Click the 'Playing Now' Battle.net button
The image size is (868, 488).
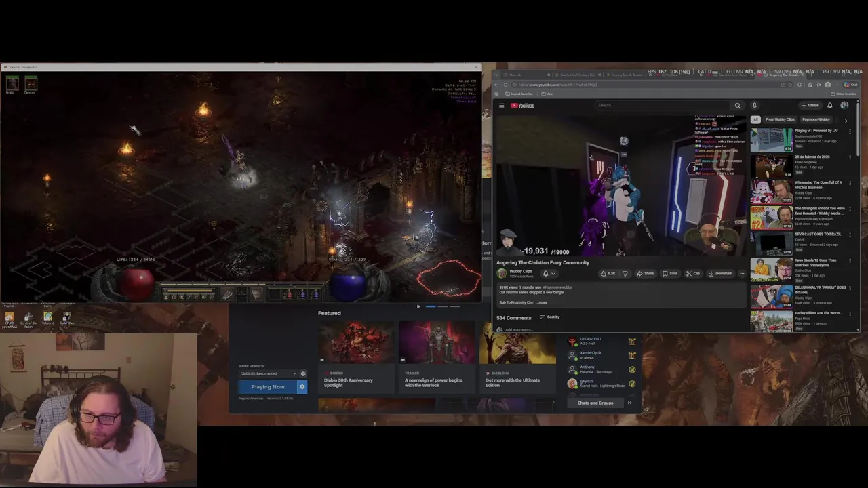click(268, 387)
